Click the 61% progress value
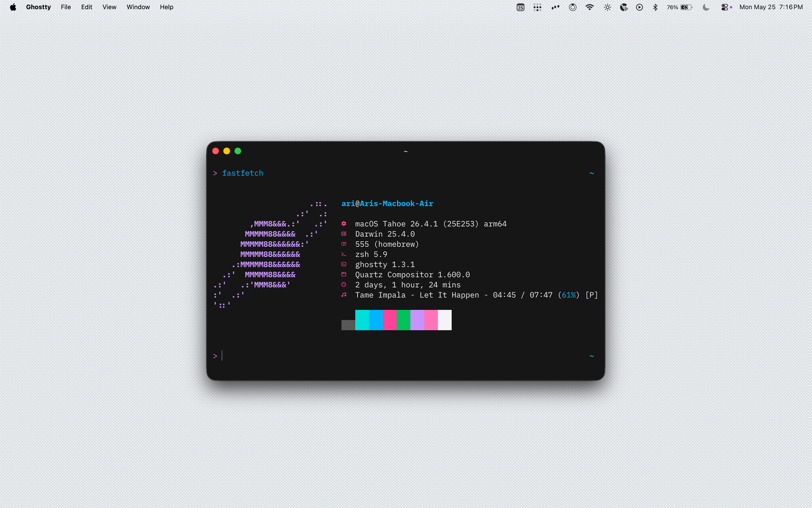Image resolution: width=812 pixels, height=508 pixels. (569, 295)
